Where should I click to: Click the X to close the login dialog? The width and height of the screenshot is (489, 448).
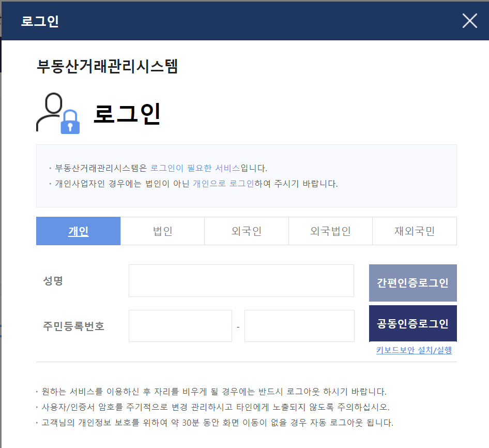point(469,21)
